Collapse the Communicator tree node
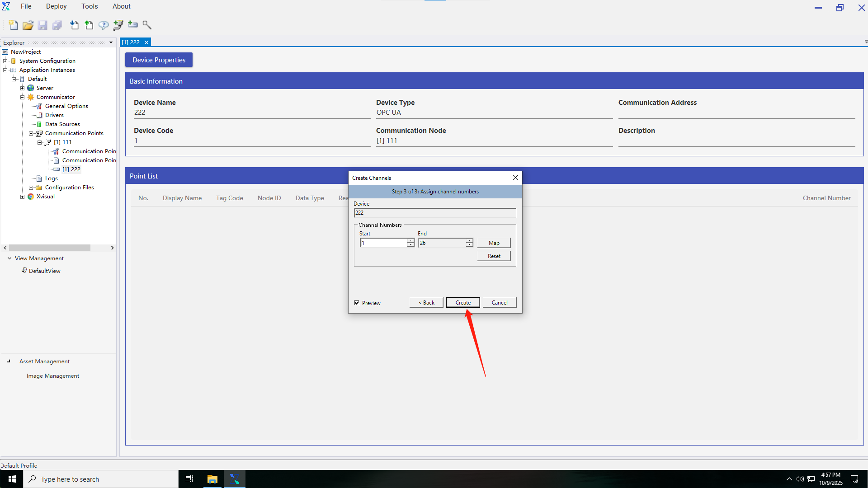The image size is (868, 488). (22, 97)
